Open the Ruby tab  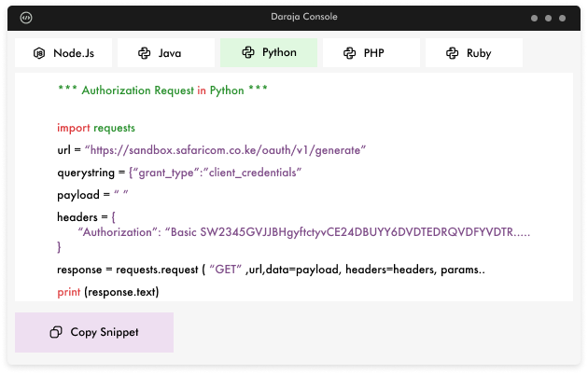click(474, 53)
